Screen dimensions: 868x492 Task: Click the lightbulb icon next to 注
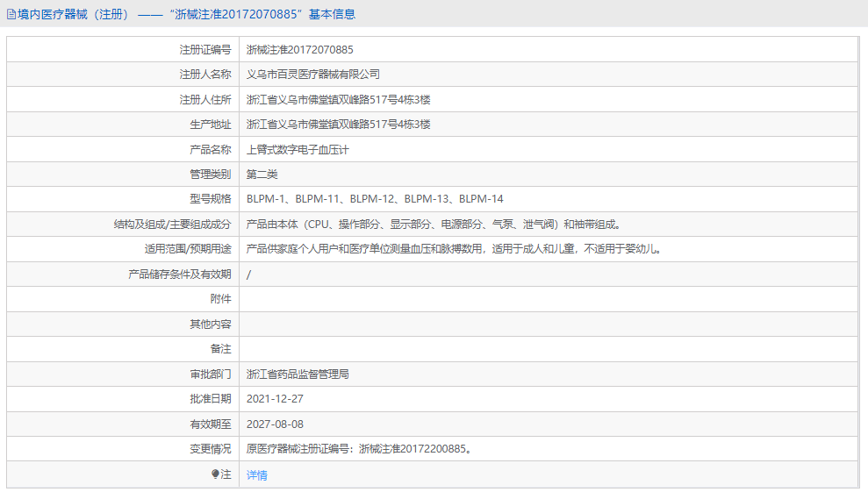click(x=215, y=474)
